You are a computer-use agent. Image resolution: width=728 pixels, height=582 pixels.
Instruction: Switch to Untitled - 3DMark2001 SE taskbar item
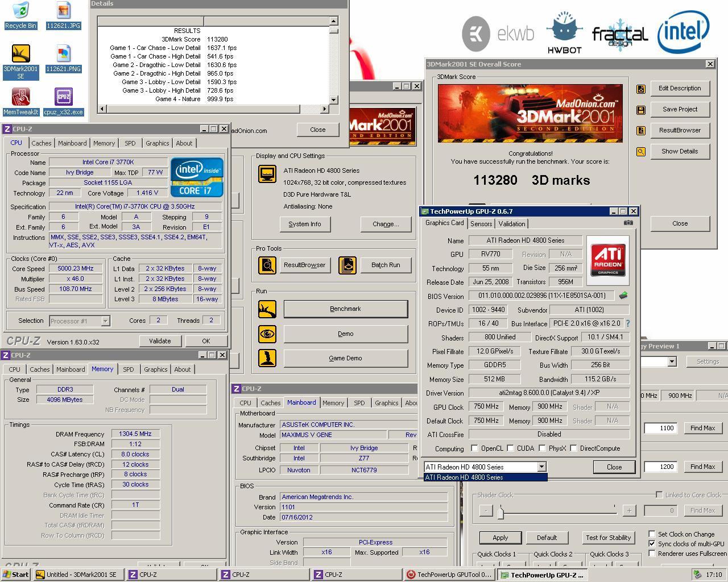[79, 575]
